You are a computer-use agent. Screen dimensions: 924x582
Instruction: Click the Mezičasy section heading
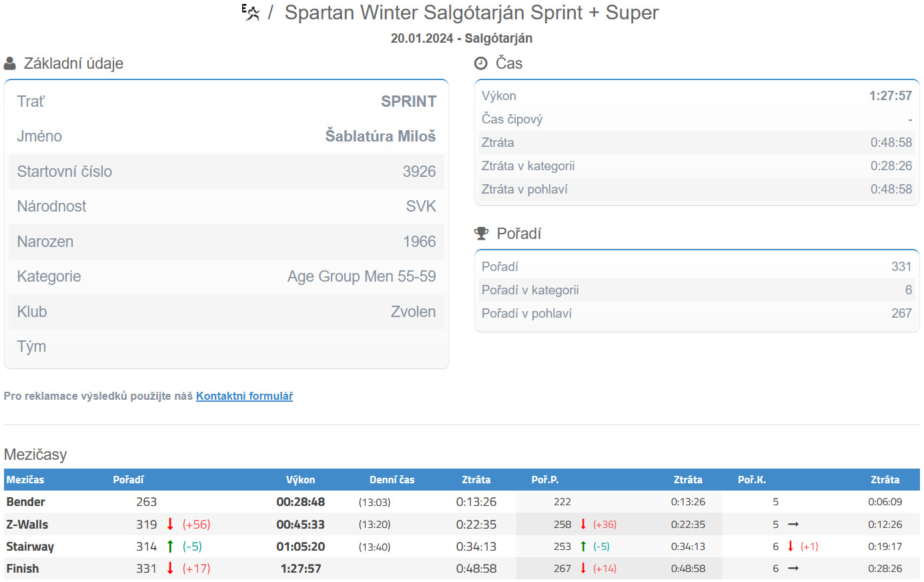(x=35, y=455)
